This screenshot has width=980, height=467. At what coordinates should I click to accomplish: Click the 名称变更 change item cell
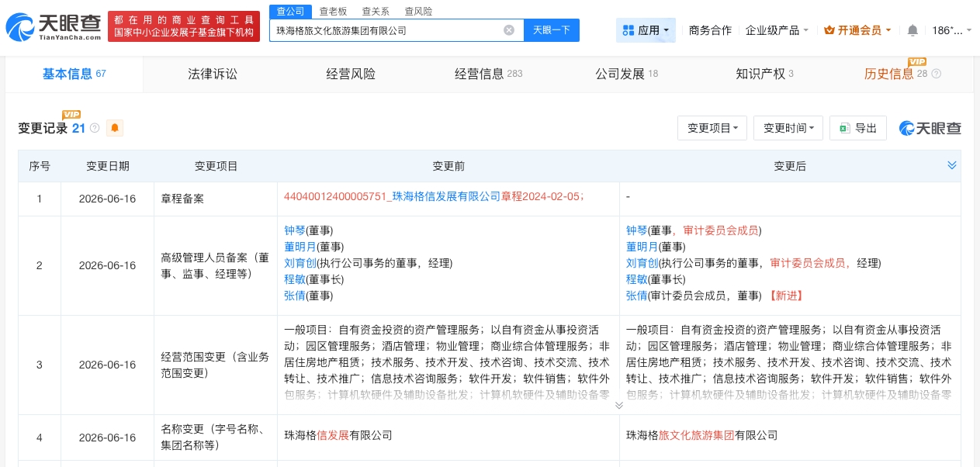coord(215,438)
